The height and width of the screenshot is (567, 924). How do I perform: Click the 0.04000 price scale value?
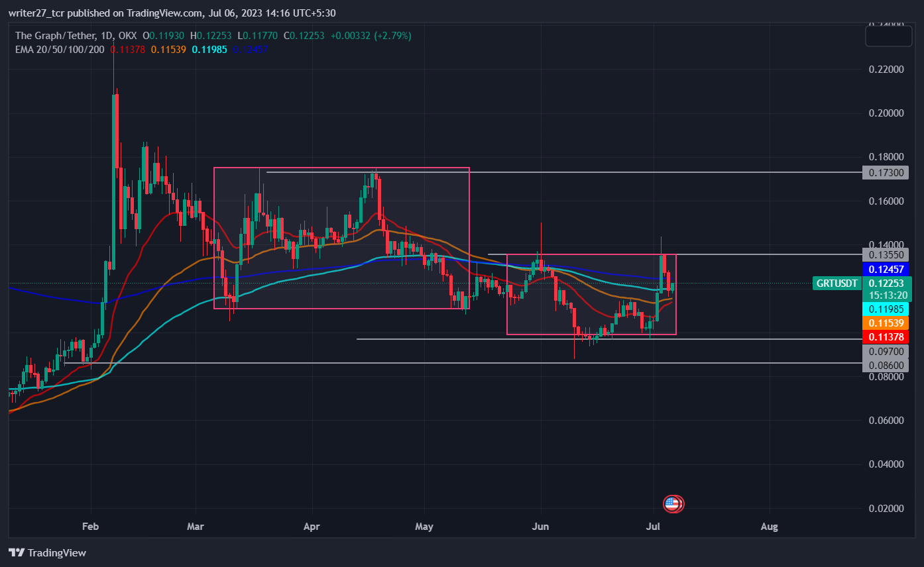click(x=887, y=464)
